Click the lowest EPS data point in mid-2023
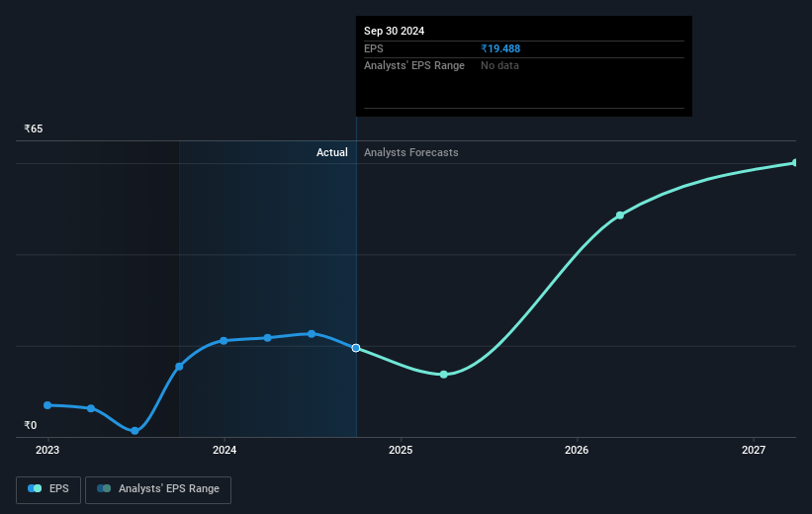812x514 pixels. (135, 431)
